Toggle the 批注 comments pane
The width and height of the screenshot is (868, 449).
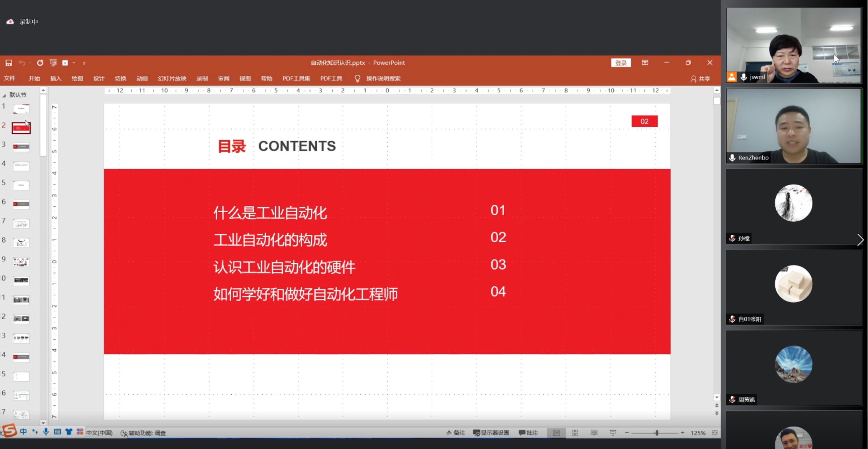pyautogui.click(x=528, y=433)
